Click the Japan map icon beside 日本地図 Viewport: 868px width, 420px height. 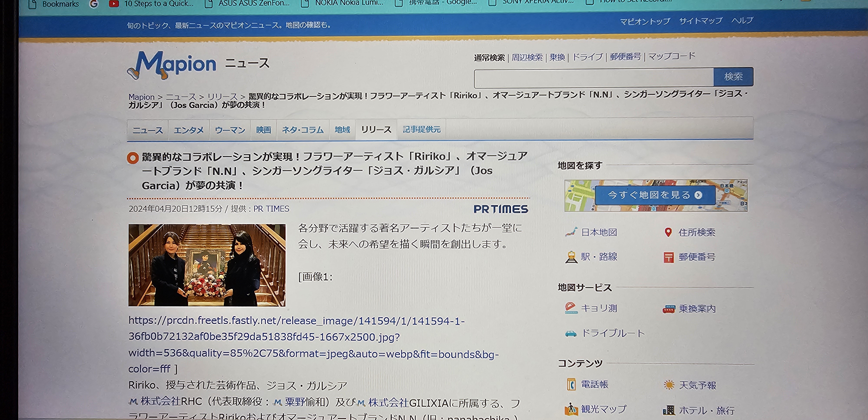click(571, 232)
